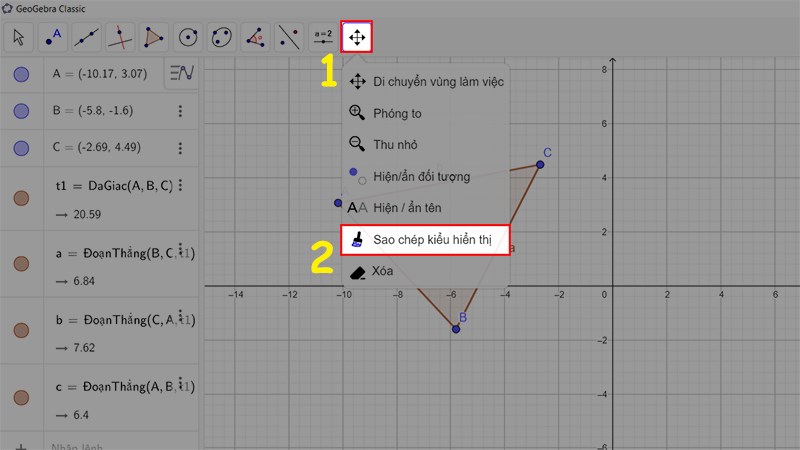Image resolution: width=800 pixels, height=450 pixels.
Task: Select the definition B = (-5.8, -1.6)
Action: tap(93, 110)
